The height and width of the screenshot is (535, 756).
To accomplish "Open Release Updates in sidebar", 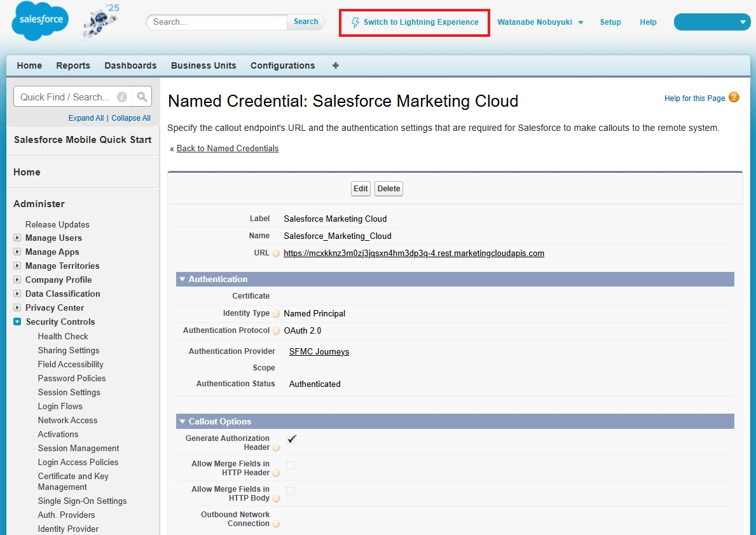I will click(x=57, y=224).
